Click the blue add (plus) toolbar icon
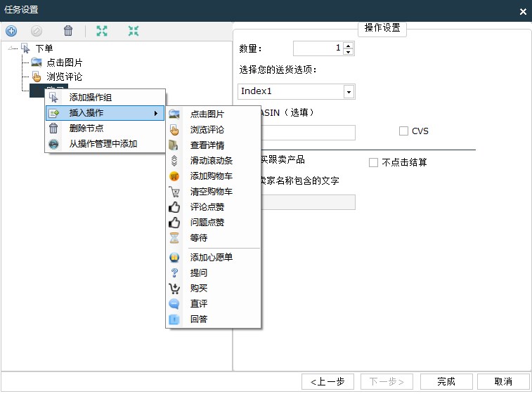Screen dimensions: 532x396 click(x=11, y=31)
